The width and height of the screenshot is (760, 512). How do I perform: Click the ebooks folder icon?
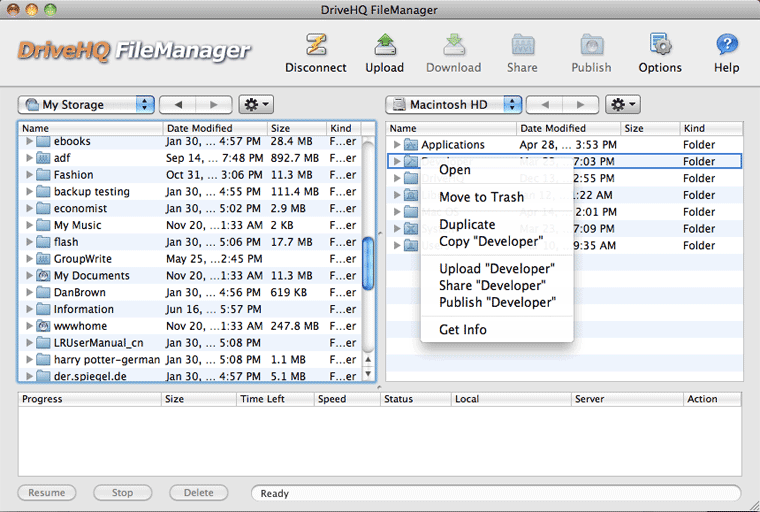(44, 141)
